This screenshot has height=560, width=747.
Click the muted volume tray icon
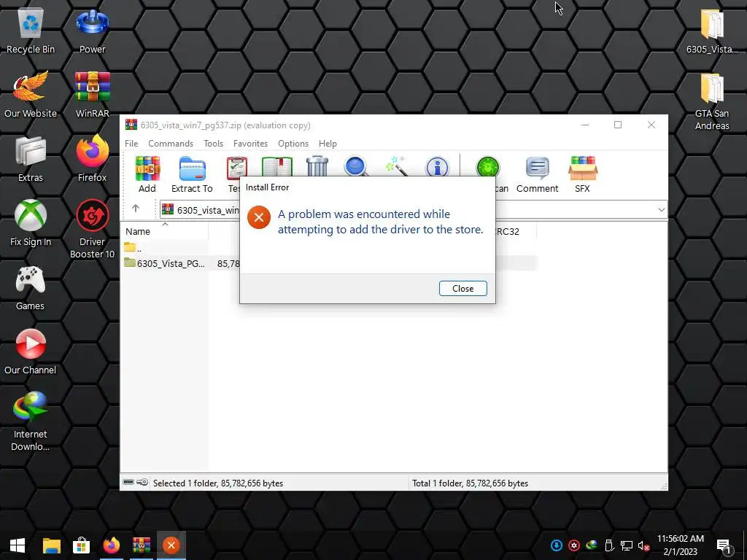(x=643, y=545)
